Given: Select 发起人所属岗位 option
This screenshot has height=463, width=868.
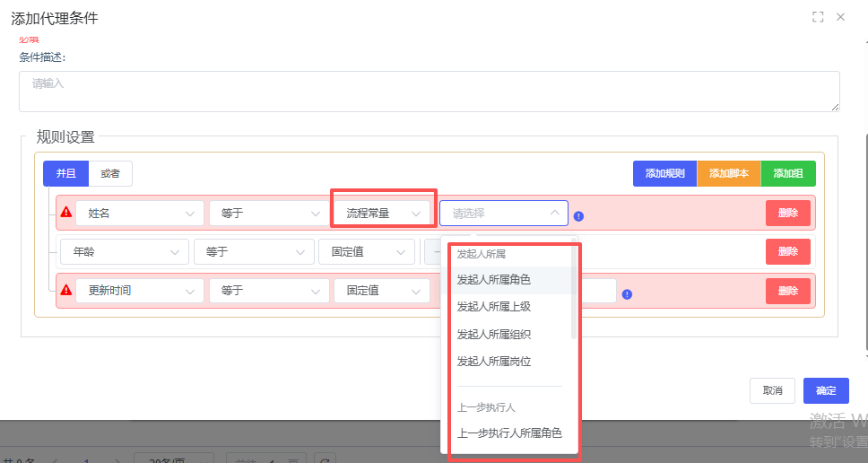Looking at the screenshot, I should 493,362.
